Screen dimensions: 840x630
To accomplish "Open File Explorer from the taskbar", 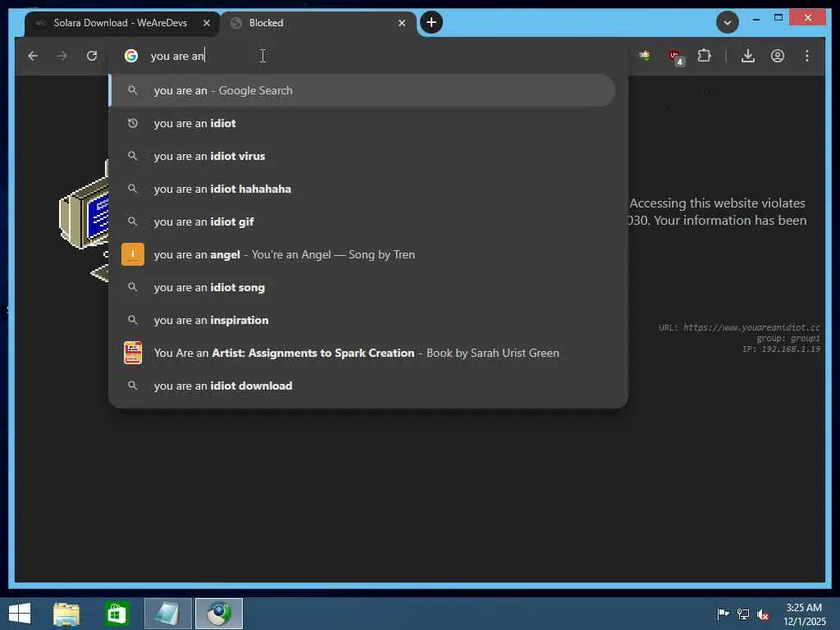I will click(66, 614).
